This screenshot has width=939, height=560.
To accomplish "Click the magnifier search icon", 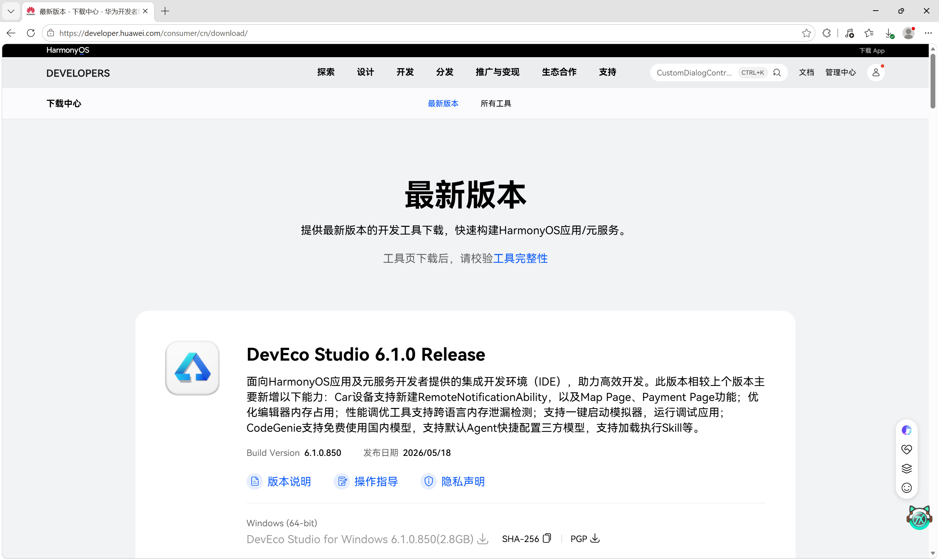I will click(777, 73).
